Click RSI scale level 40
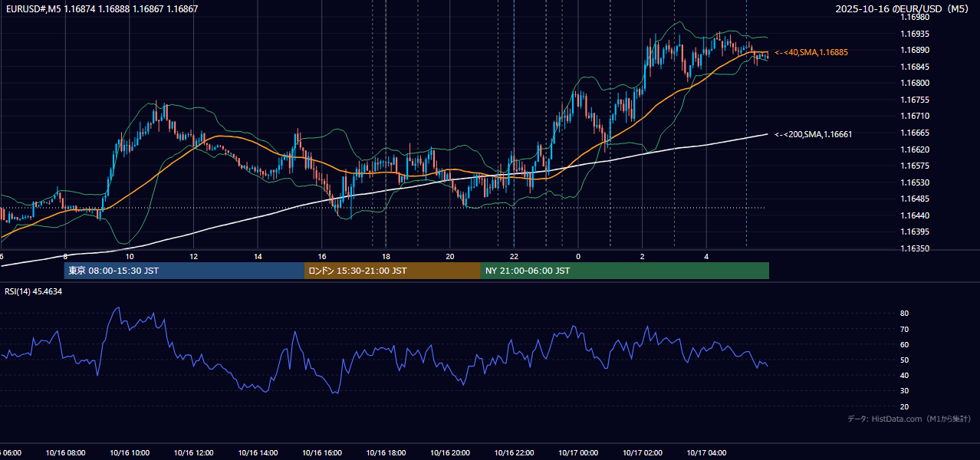The image size is (980, 460). (905, 375)
